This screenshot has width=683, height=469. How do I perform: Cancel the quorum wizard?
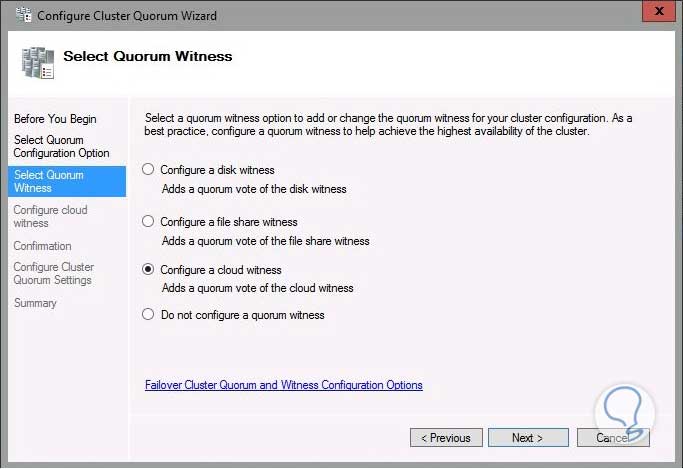(x=612, y=438)
